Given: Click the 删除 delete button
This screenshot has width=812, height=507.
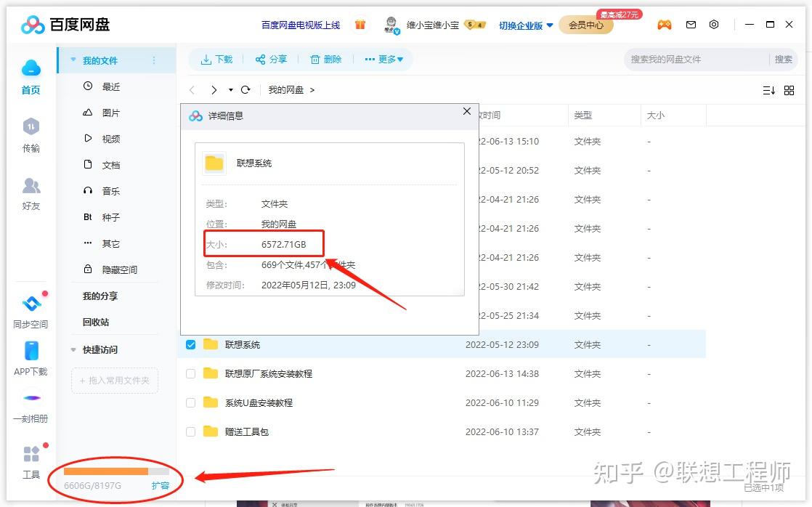Looking at the screenshot, I should coord(326,59).
